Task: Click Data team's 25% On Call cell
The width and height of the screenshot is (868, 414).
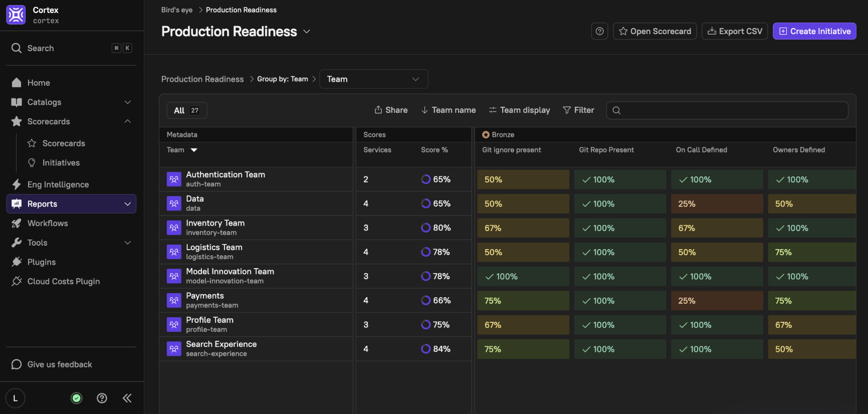Action: coord(716,204)
